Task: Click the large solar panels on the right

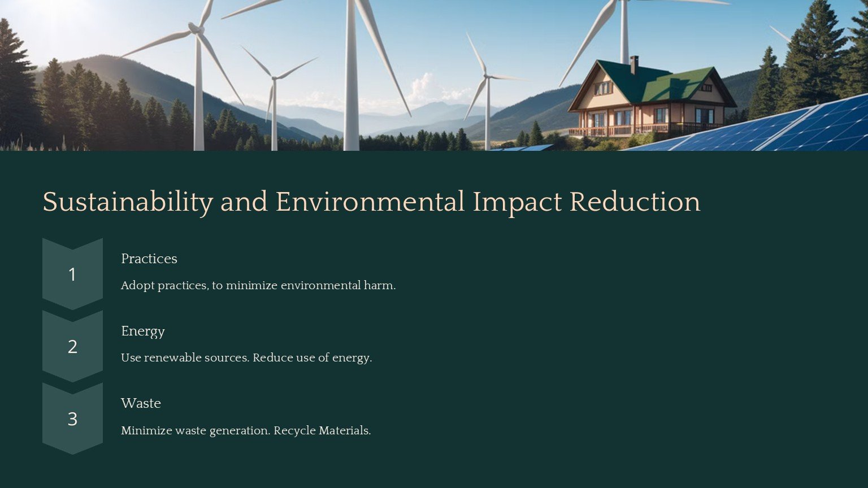Action: click(791, 127)
